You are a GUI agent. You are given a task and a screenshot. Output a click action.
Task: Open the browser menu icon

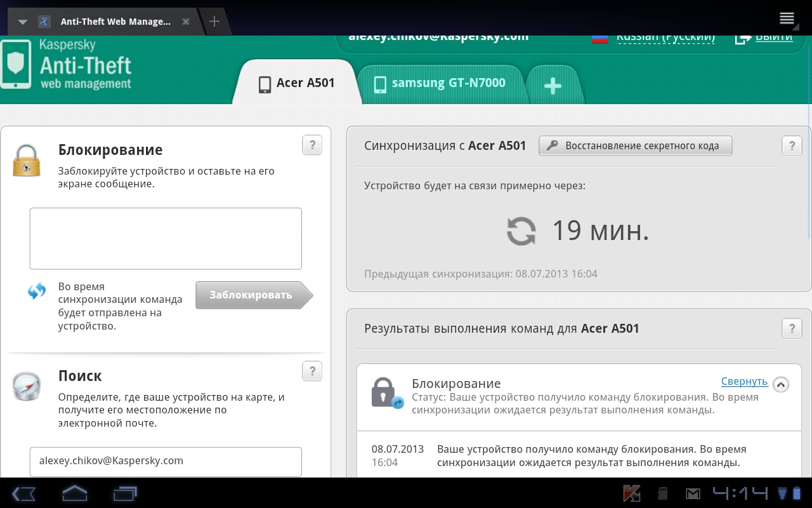point(787,18)
